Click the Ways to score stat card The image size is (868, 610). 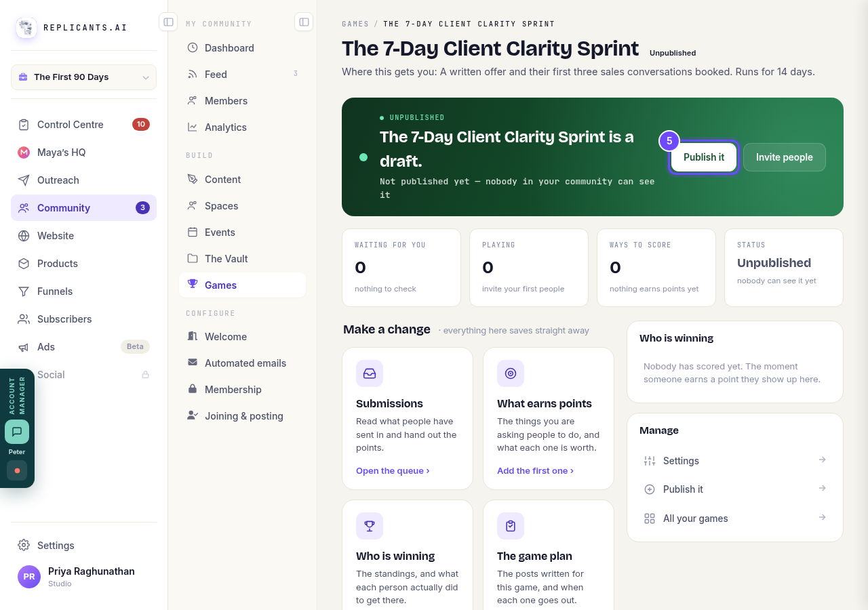(x=656, y=268)
